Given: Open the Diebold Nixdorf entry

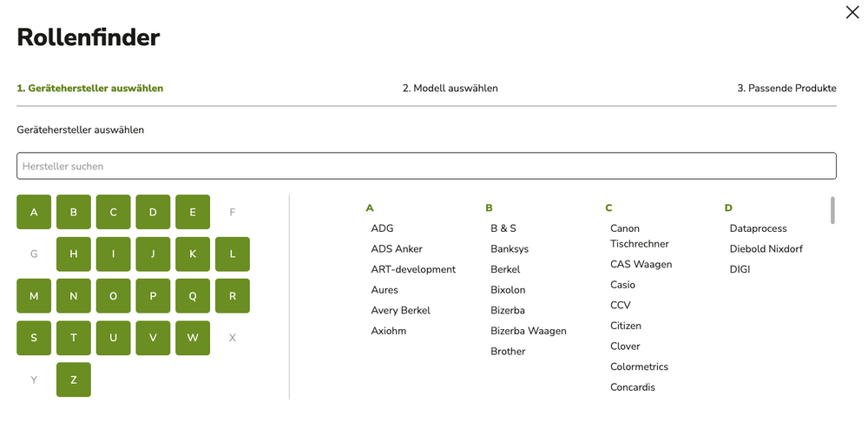Looking at the screenshot, I should [766, 249].
